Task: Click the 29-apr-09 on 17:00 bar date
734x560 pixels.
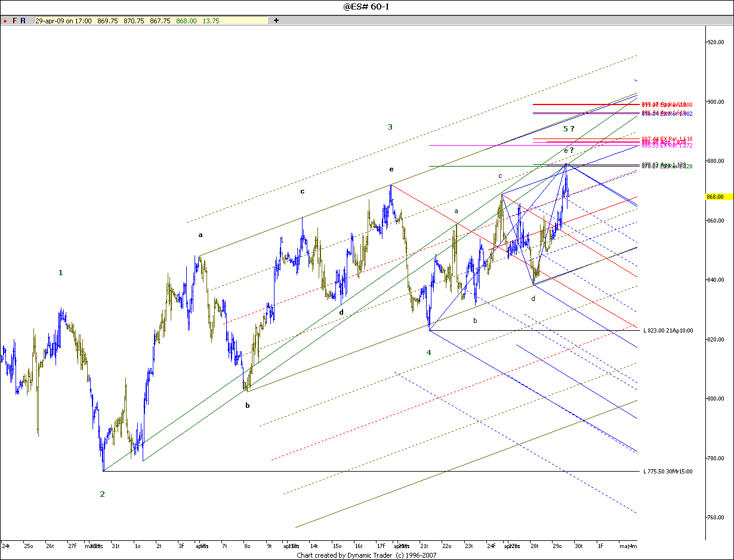Action: (63, 20)
